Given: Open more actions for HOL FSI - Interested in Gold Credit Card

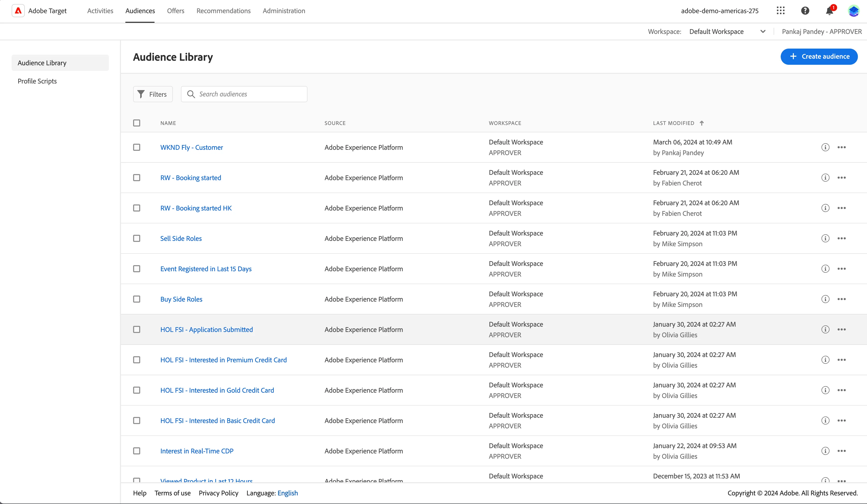Looking at the screenshot, I should point(841,390).
